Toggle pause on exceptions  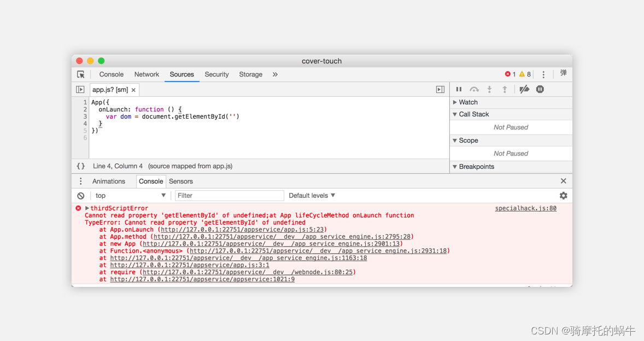pos(540,89)
